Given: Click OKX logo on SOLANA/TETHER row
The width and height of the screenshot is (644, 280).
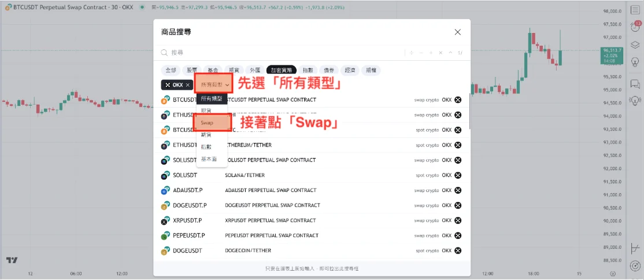Looking at the screenshot, I should (457, 175).
